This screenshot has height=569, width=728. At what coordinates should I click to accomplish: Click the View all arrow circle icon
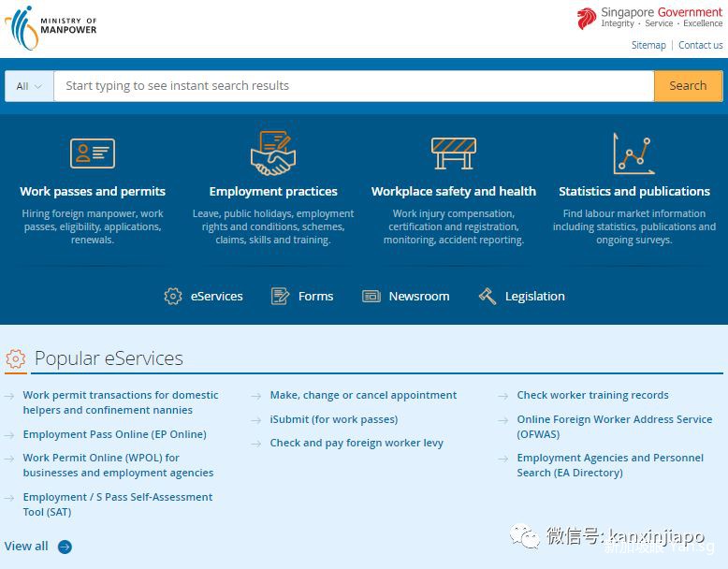pyautogui.click(x=65, y=547)
